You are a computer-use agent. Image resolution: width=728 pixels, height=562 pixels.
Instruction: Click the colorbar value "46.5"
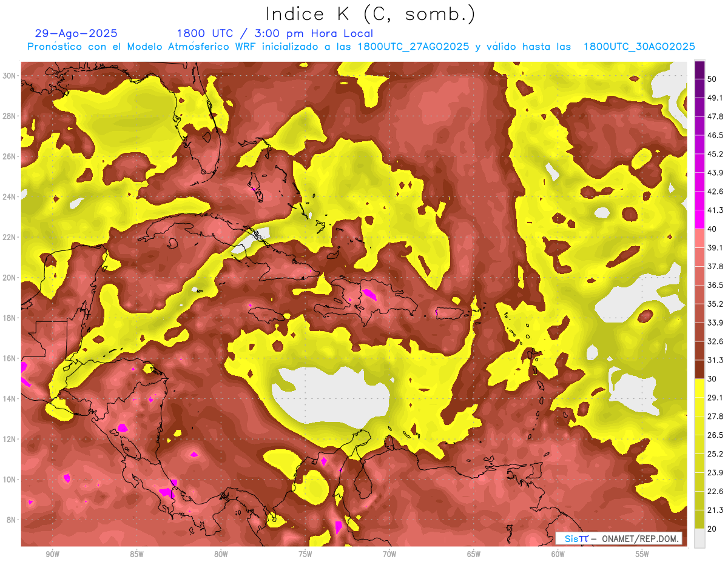coord(715,135)
